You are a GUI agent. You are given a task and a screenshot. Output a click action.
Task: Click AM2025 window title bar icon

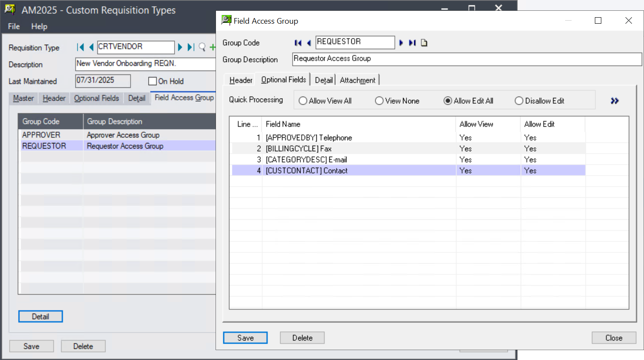[10, 9]
